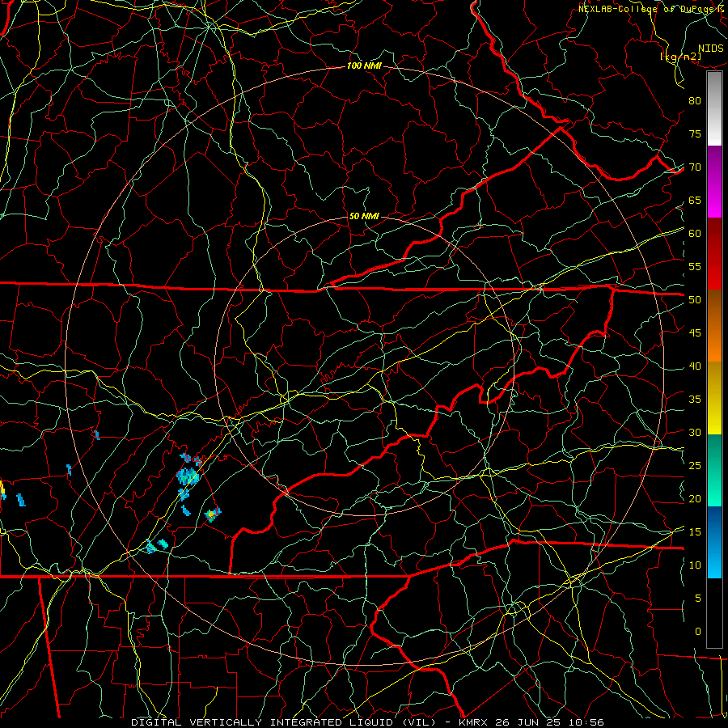Click the scale value 45
This screenshot has height=728, width=728.
coord(695,333)
